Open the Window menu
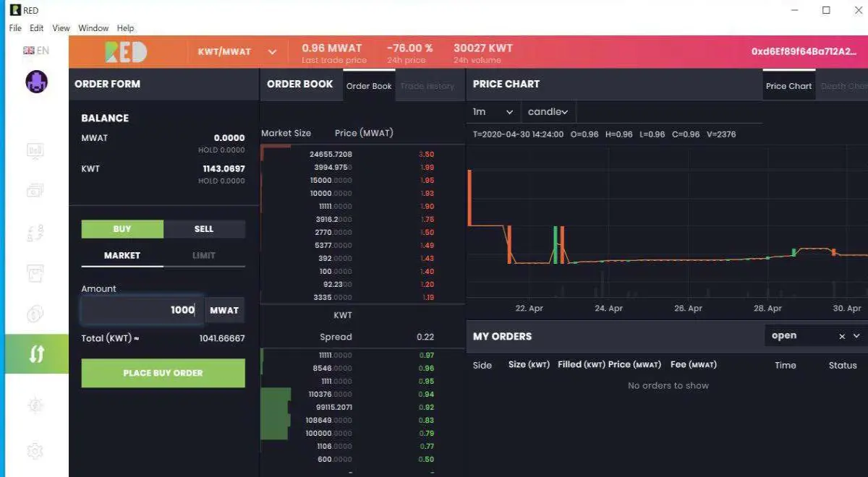Screen dimensions: 868x477 point(93,28)
